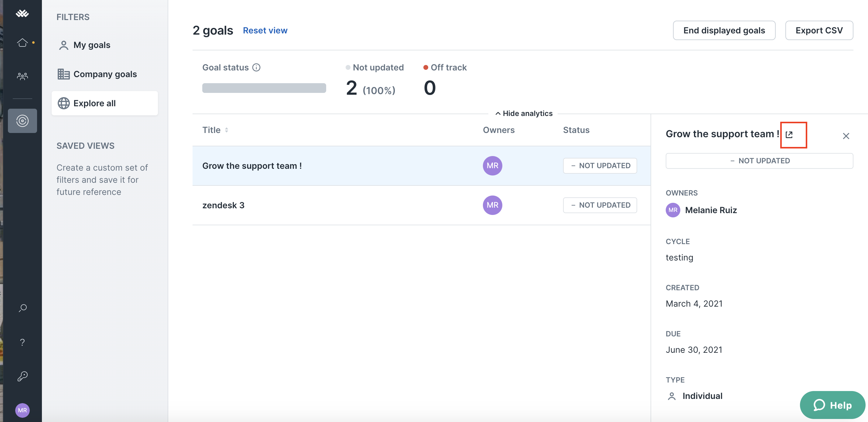Click the Not updated count 2 (100%)
868x422 pixels.
click(x=370, y=88)
